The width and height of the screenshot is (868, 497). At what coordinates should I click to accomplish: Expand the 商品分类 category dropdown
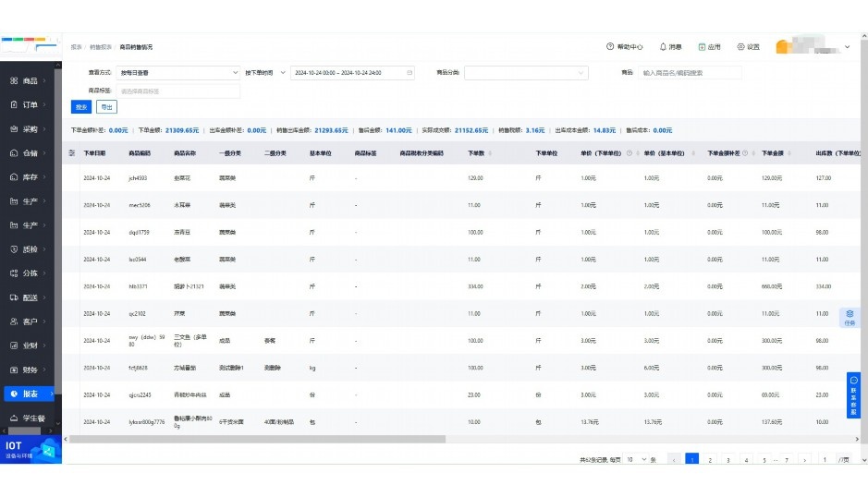525,72
